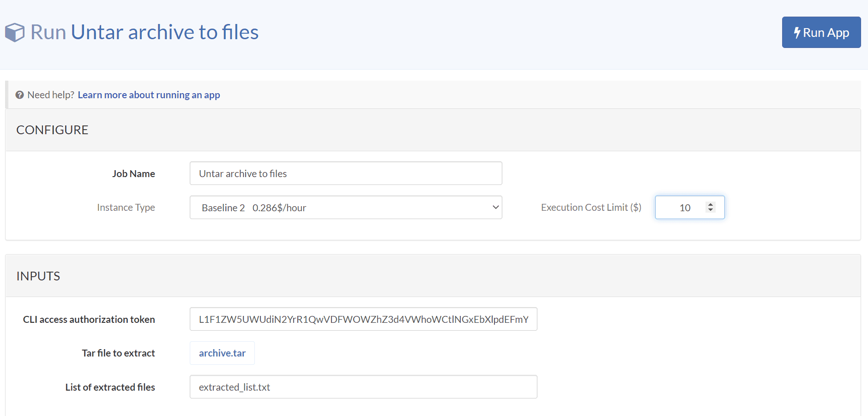Click the CLI access authorization token field
Screen dimensions: 868x416
point(363,319)
